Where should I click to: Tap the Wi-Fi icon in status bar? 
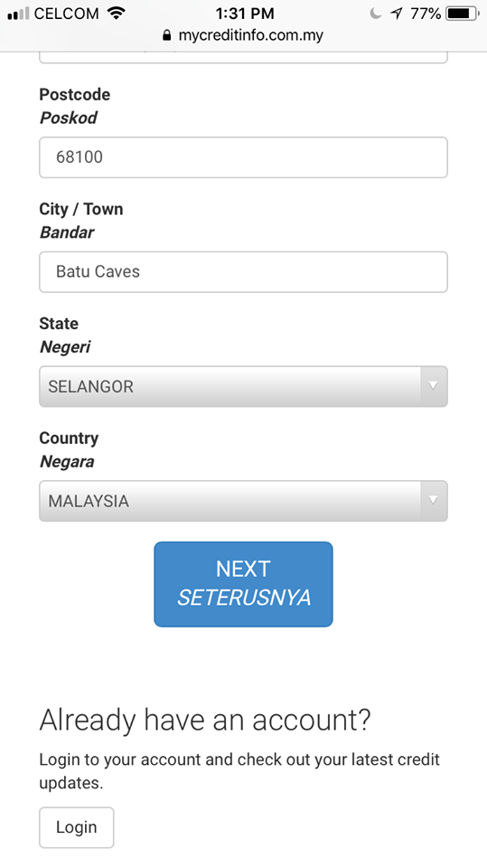[117, 14]
